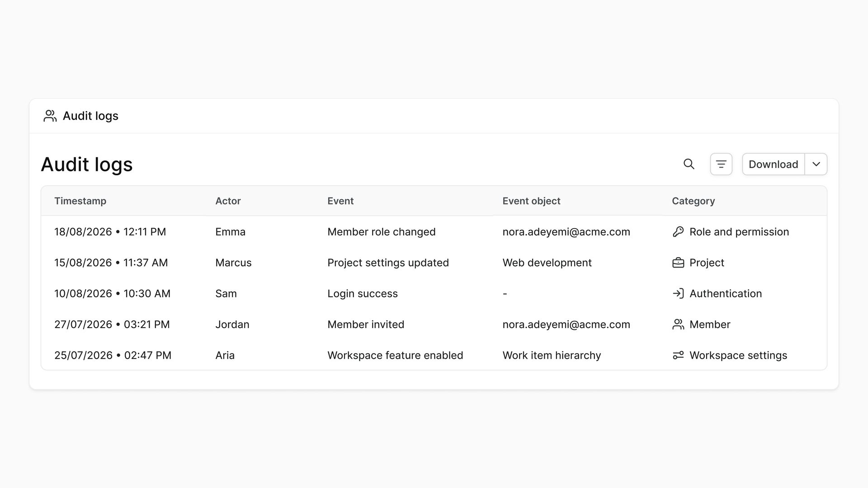868x488 pixels.
Task: Click actor Jordan
Action: tap(232, 324)
